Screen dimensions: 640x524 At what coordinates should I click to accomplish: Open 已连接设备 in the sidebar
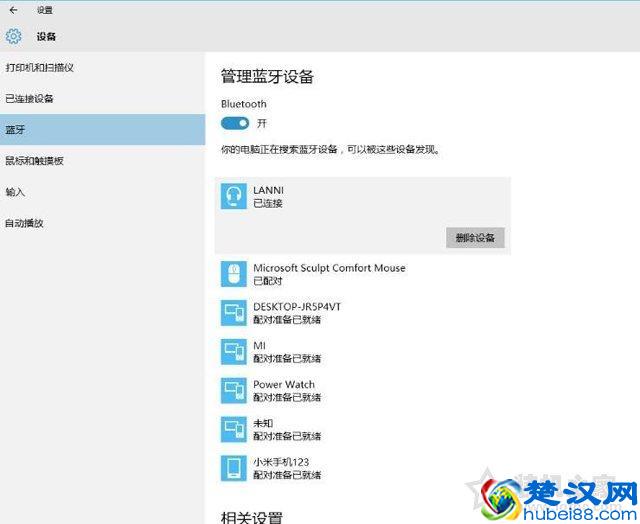[102, 99]
